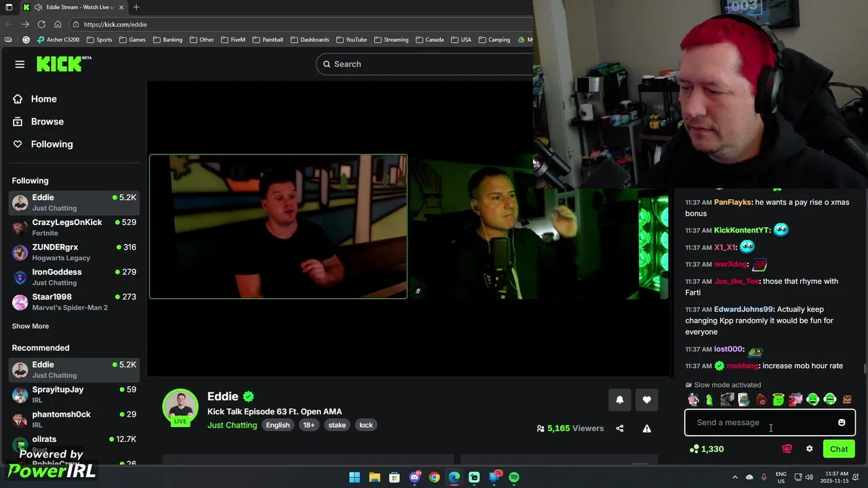Open the Streaming bookmark folder

pos(391,40)
